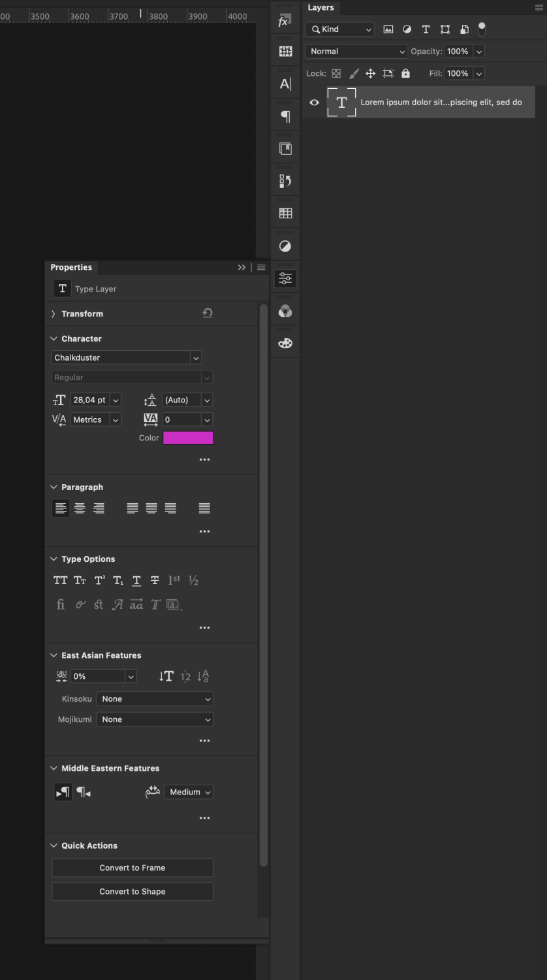Image resolution: width=547 pixels, height=980 pixels.
Task: Lock all padlock icon
Action: click(x=405, y=74)
